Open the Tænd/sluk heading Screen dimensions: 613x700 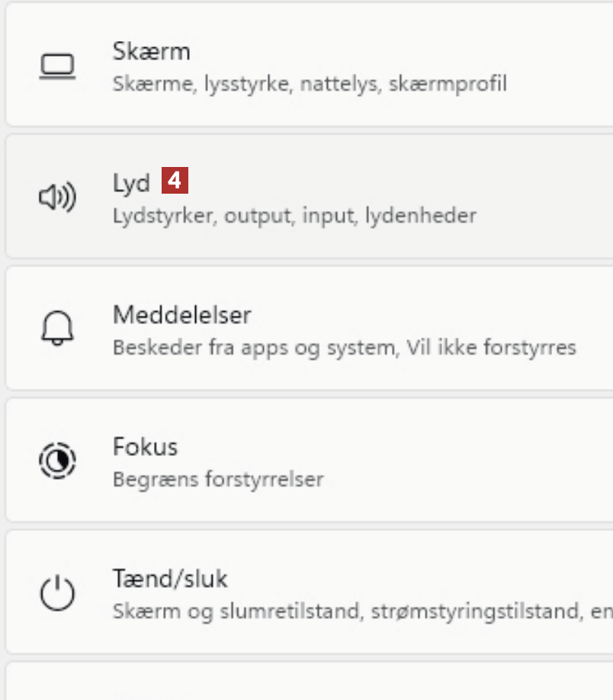170,578
